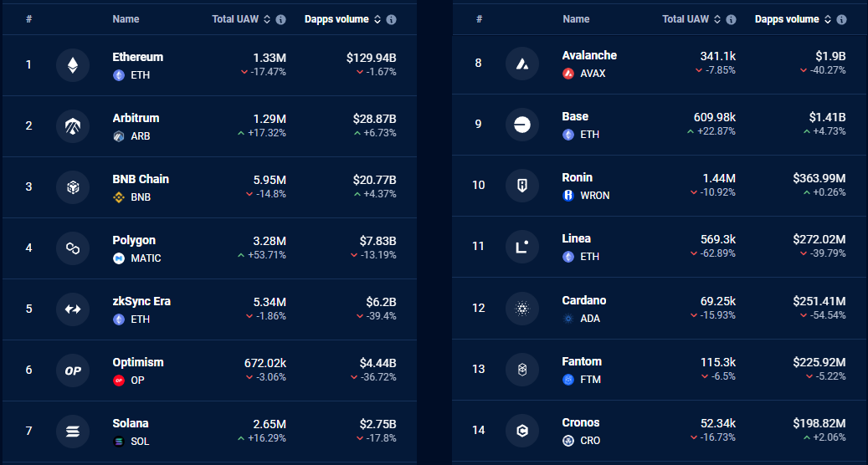Open the Base chain name link
868x465 pixels.
tap(575, 116)
